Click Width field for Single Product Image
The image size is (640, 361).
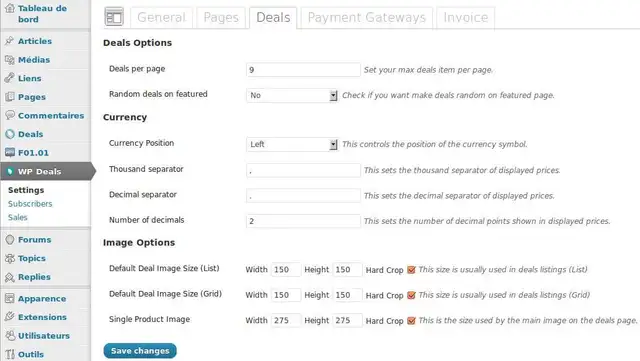pos(286,320)
